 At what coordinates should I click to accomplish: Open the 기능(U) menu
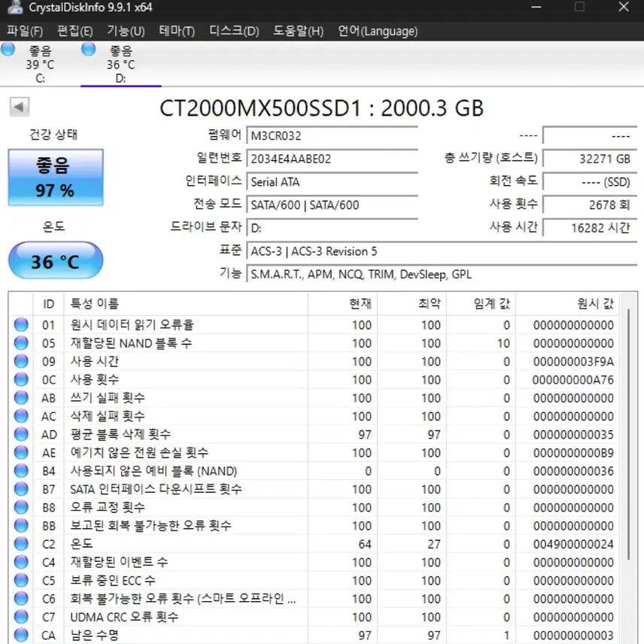[126, 31]
